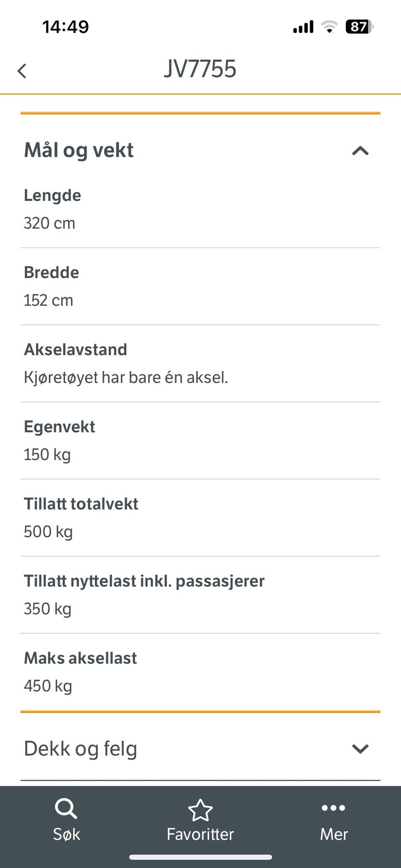The height and width of the screenshot is (868, 401).
Task: Tap the Mål og vekt heading
Action: (79, 150)
